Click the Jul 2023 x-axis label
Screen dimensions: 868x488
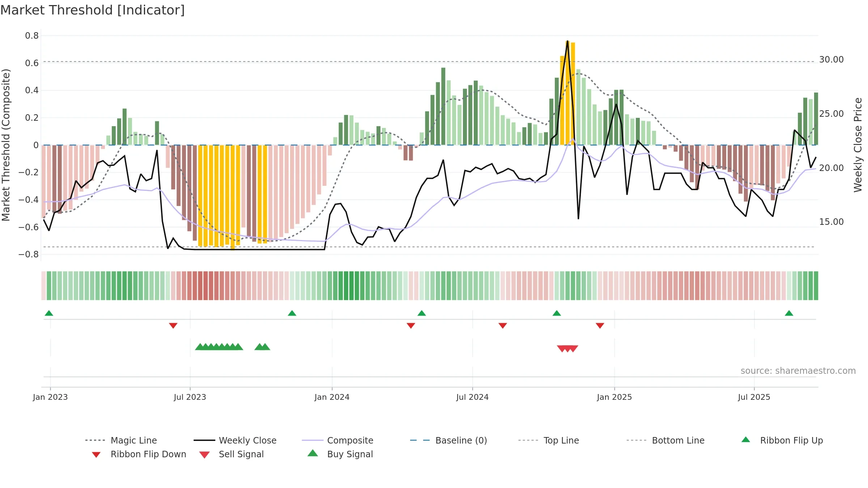click(x=190, y=397)
